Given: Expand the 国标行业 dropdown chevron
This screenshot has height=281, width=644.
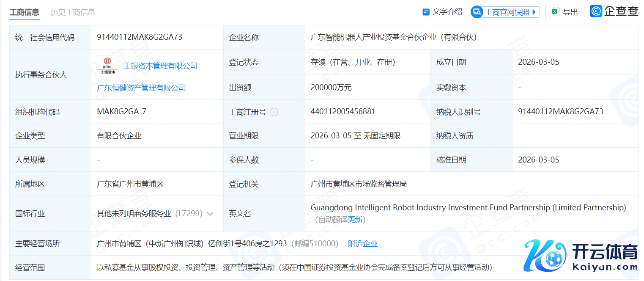Looking at the screenshot, I should 210,214.
